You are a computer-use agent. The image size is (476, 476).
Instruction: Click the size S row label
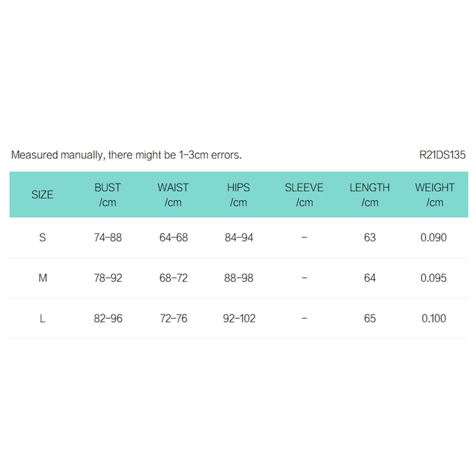tap(43, 237)
